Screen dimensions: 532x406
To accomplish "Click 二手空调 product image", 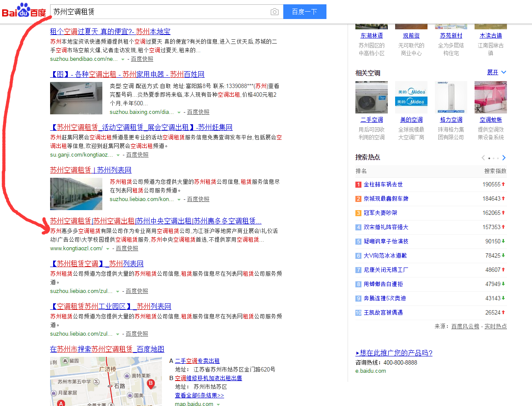I will click(x=371, y=98).
